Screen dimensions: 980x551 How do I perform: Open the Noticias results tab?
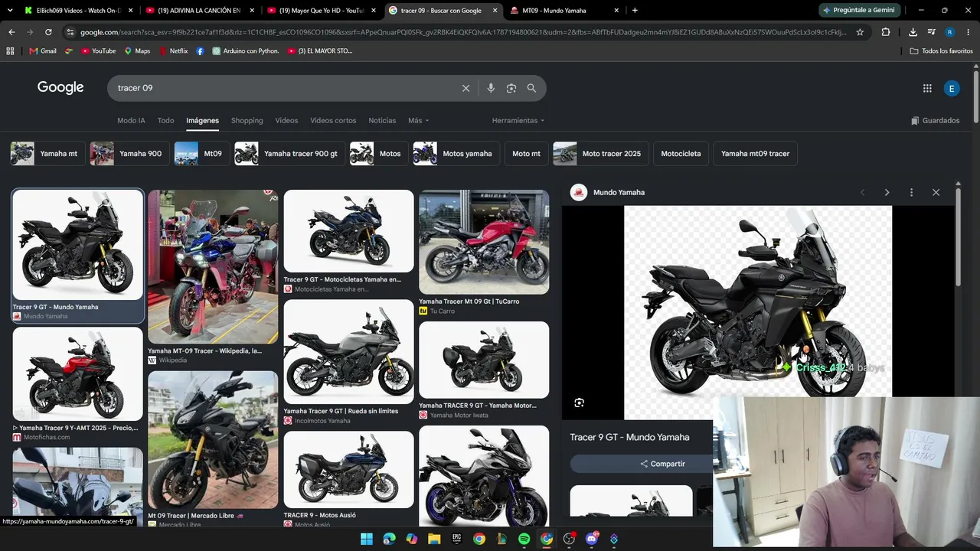[x=382, y=120]
